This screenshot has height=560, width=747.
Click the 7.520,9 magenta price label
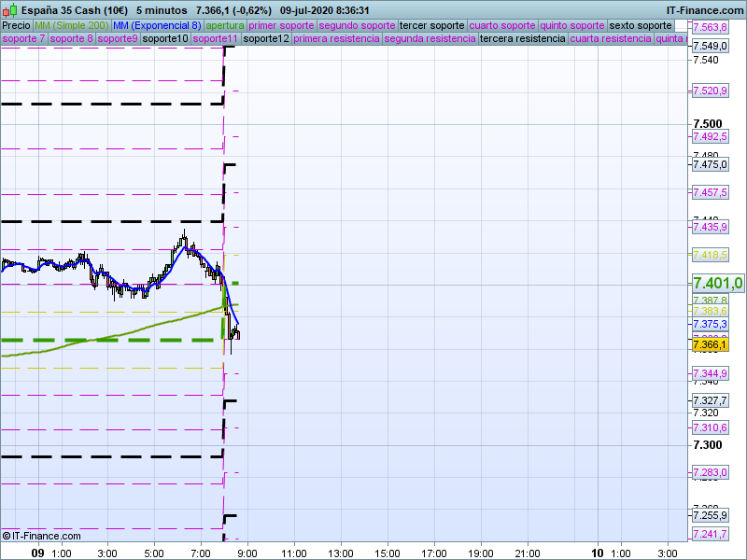pyautogui.click(x=709, y=91)
